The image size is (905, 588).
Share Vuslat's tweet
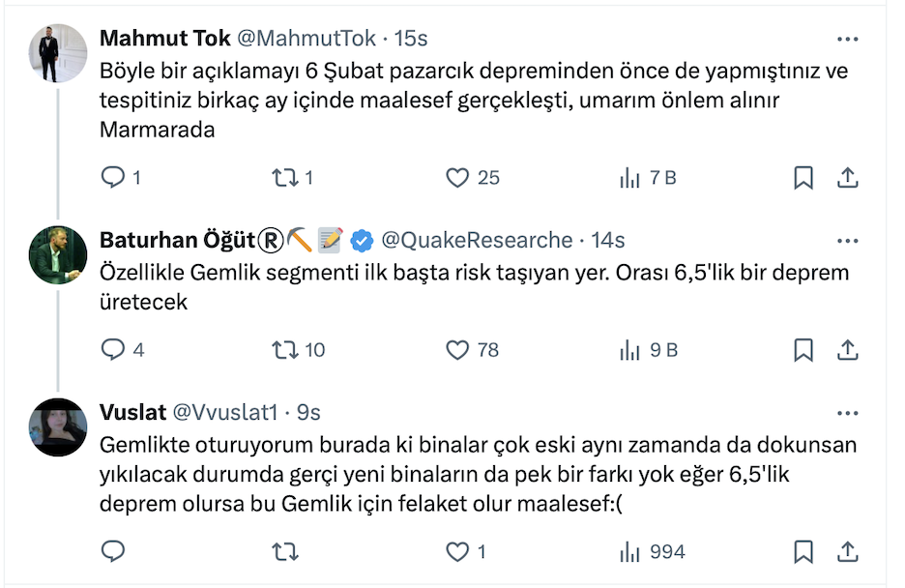pos(847,552)
